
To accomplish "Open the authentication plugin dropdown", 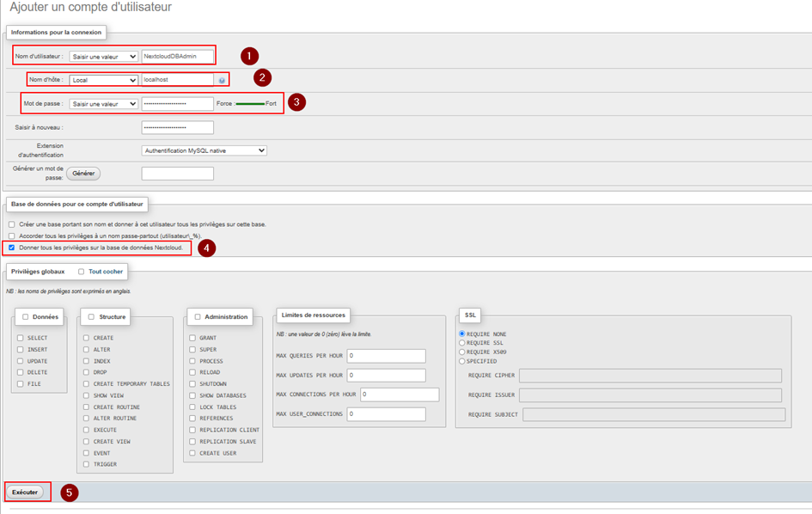I will pos(204,150).
